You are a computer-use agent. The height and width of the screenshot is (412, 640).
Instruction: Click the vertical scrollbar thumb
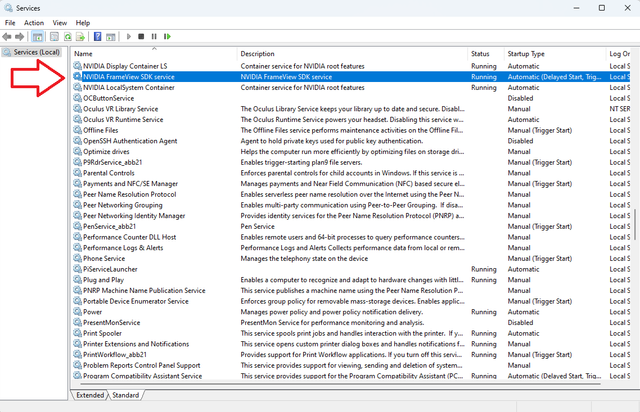(x=635, y=225)
